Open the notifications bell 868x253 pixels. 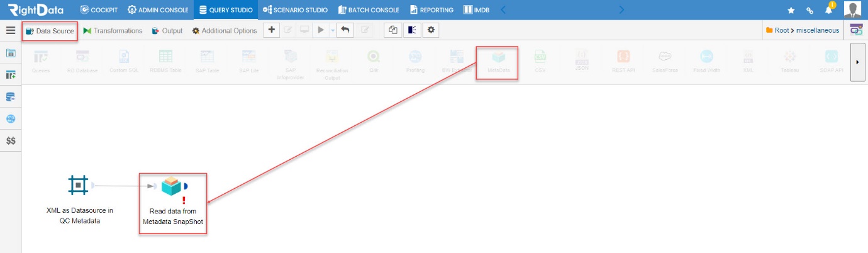click(x=829, y=9)
